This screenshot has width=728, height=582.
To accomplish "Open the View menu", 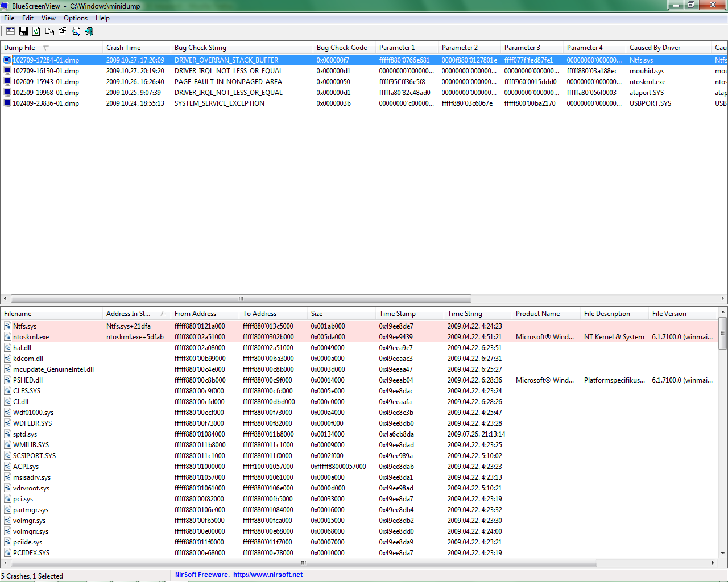I will [x=48, y=18].
